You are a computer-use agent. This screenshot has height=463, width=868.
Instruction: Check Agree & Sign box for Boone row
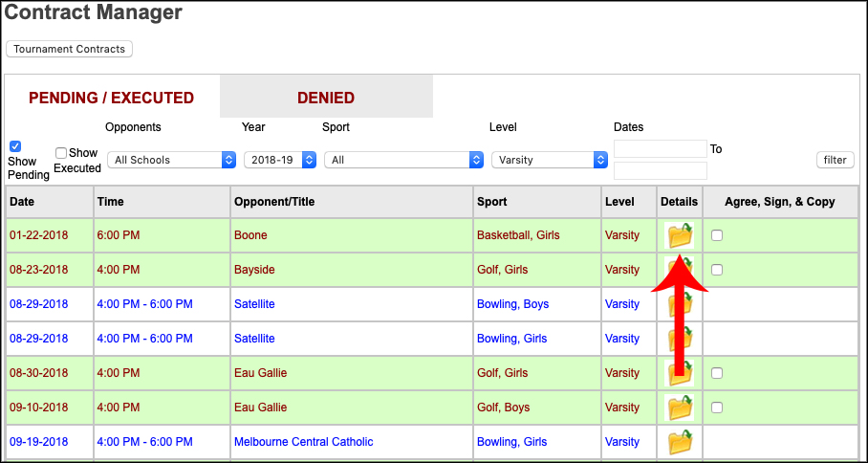(x=717, y=235)
